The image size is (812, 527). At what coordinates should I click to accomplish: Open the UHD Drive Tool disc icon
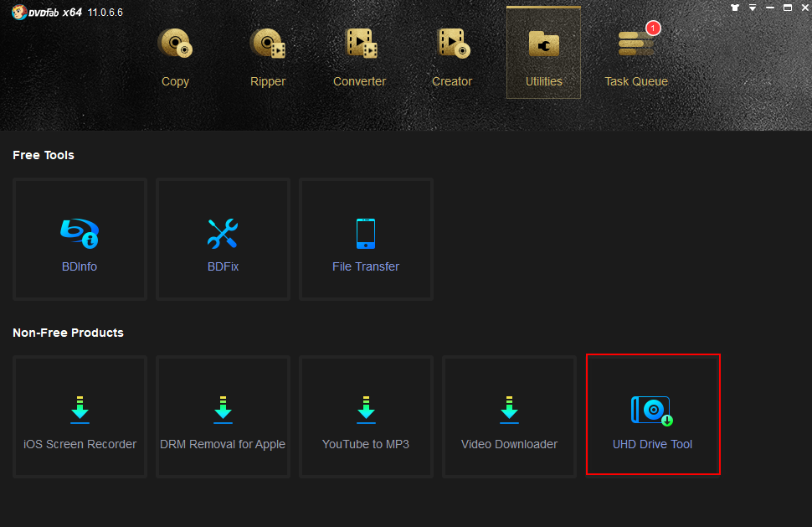[x=652, y=411]
